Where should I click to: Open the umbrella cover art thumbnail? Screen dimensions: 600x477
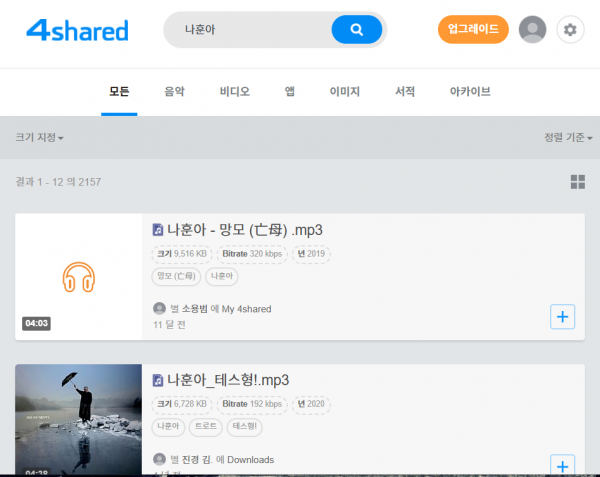78,419
